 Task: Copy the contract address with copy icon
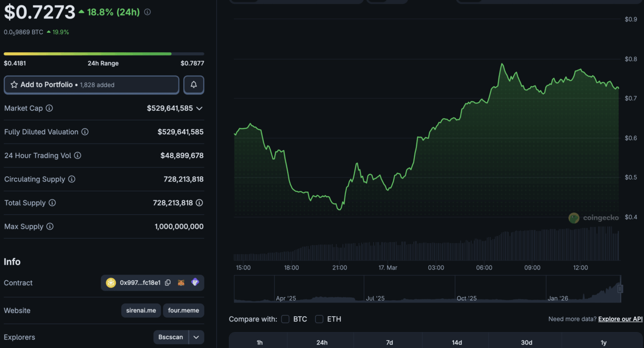pyautogui.click(x=168, y=283)
